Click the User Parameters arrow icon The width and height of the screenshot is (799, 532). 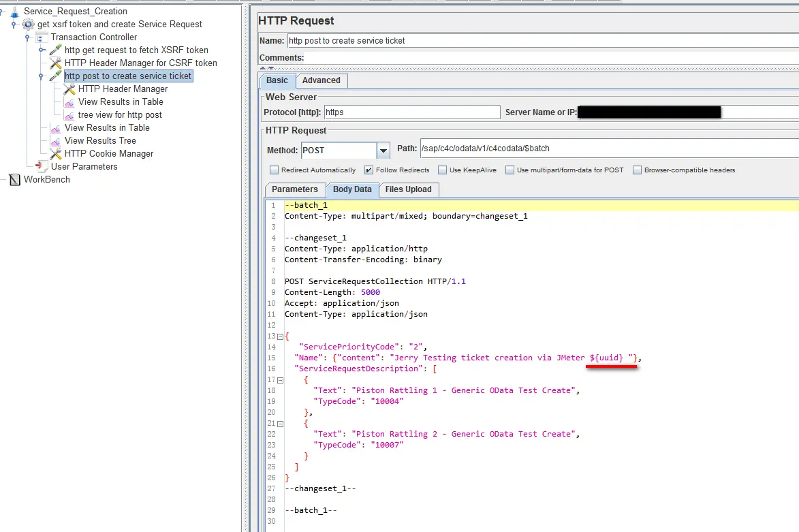click(40, 166)
